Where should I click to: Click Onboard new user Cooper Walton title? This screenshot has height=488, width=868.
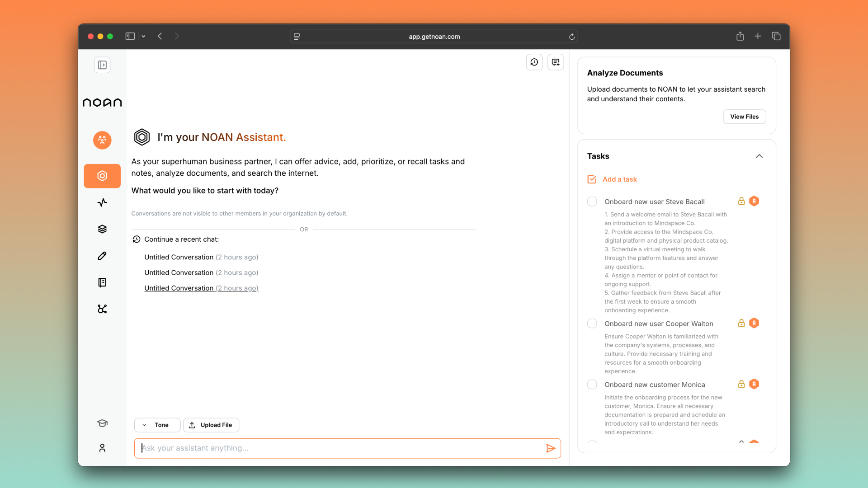point(659,324)
